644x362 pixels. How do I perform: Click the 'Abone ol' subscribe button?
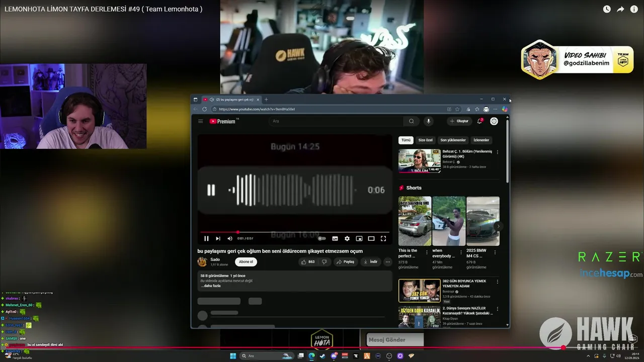coord(246,262)
